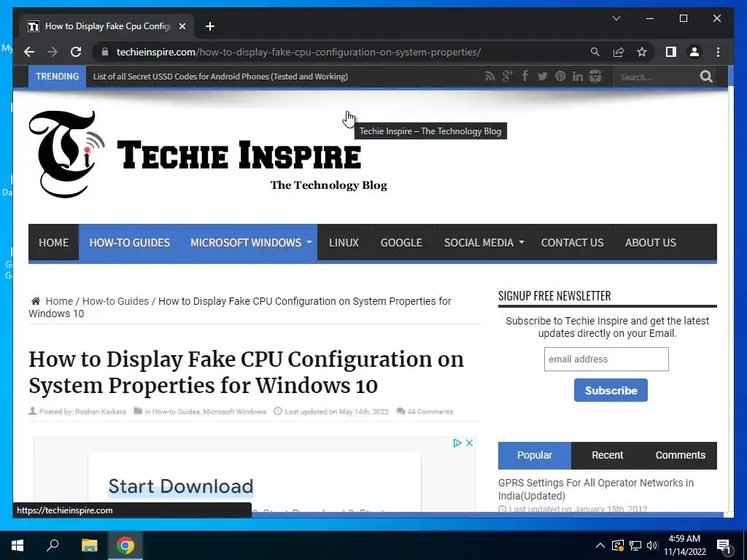Visit the Instagram page icon
747x560 pixels.
[x=595, y=76]
